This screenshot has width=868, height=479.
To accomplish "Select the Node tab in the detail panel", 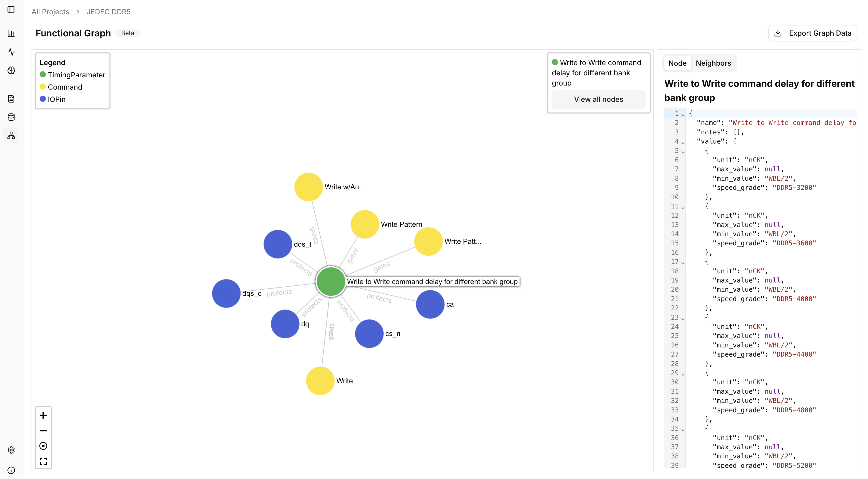I will point(677,63).
